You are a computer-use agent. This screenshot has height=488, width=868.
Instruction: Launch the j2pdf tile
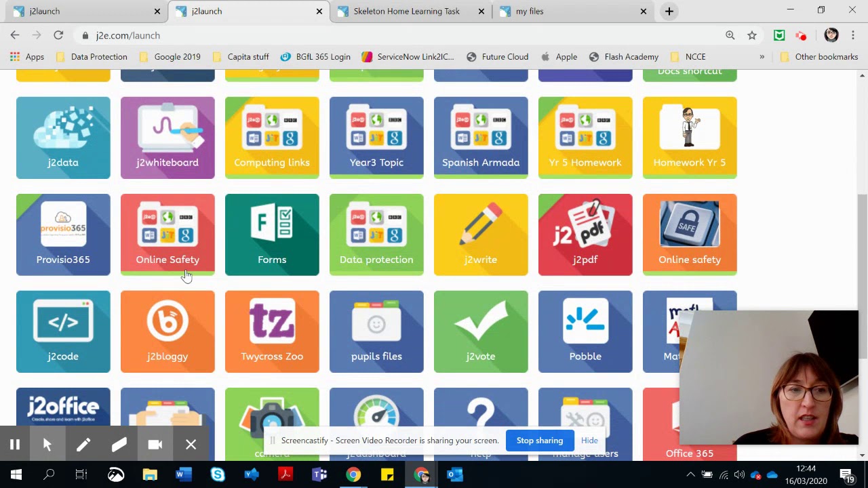(x=585, y=235)
